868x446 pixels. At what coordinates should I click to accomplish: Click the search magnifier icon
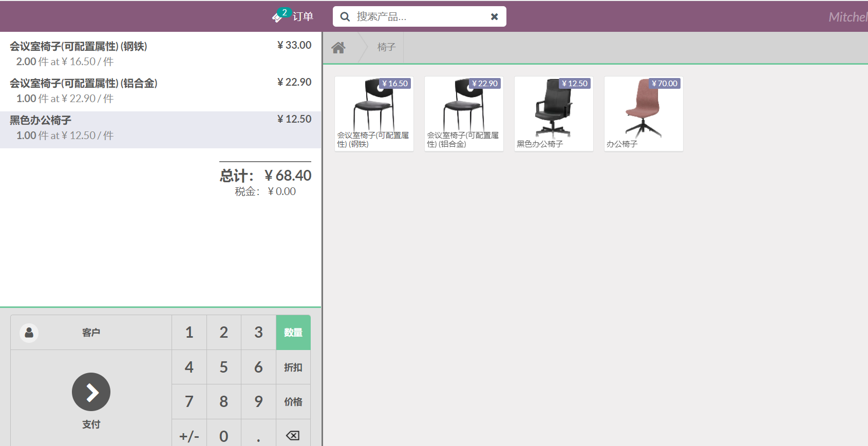(345, 17)
